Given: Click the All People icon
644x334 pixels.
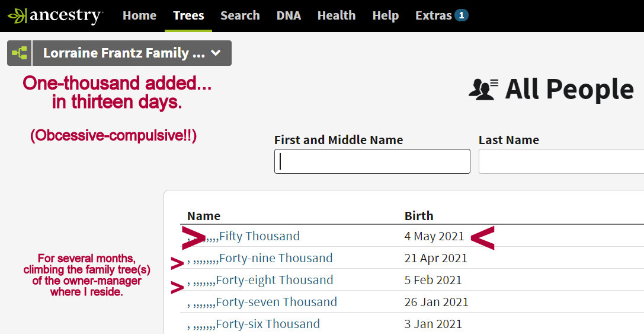Looking at the screenshot, I should (483, 90).
